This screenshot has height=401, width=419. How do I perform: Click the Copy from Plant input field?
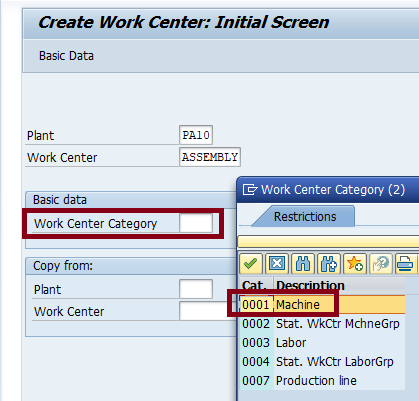click(x=196, y=289)
